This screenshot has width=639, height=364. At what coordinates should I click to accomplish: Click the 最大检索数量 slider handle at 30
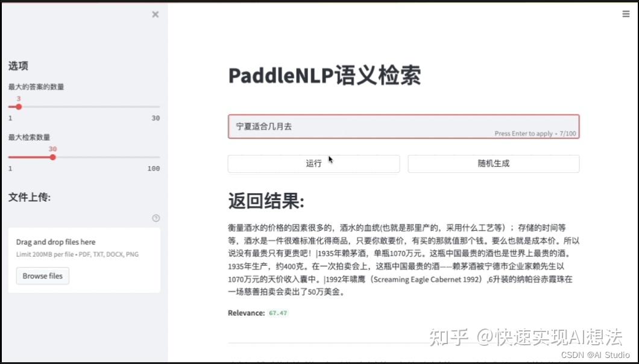[52, 157]
